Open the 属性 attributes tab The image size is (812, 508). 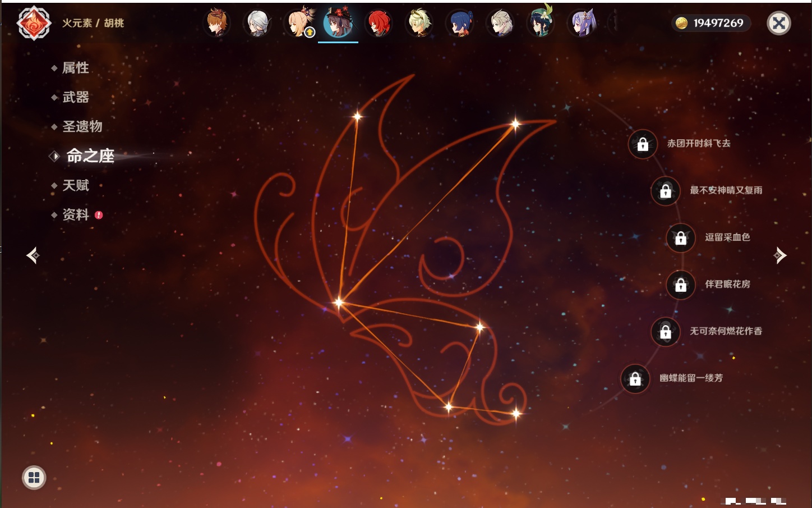click(x=75, y=68)
